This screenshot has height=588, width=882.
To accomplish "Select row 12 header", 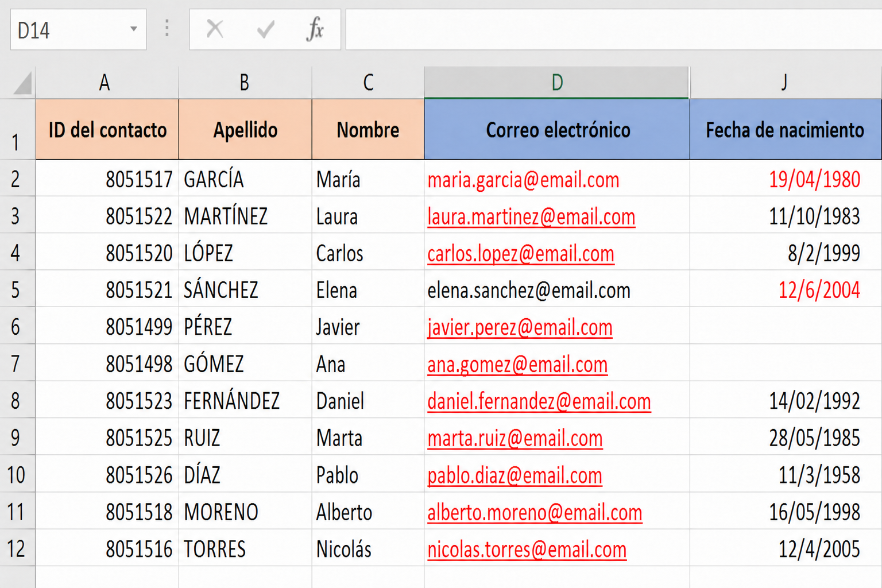I will (x=17, y=548).
